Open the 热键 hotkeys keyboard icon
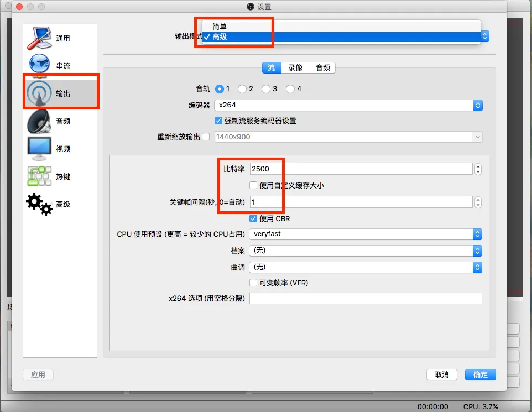532x412 pixels. 39,176
